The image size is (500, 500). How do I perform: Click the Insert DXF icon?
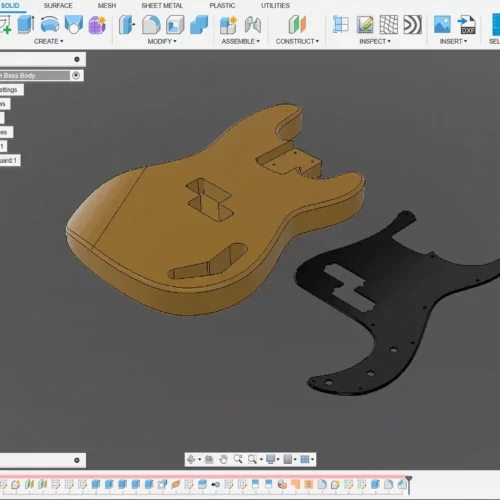[467, 24]
